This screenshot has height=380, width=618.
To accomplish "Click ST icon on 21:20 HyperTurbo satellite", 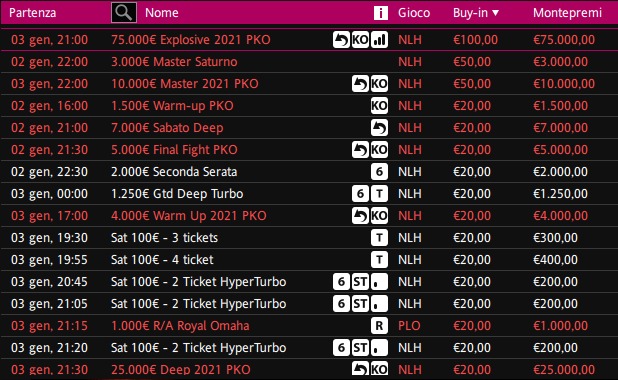I will (360, 348).
